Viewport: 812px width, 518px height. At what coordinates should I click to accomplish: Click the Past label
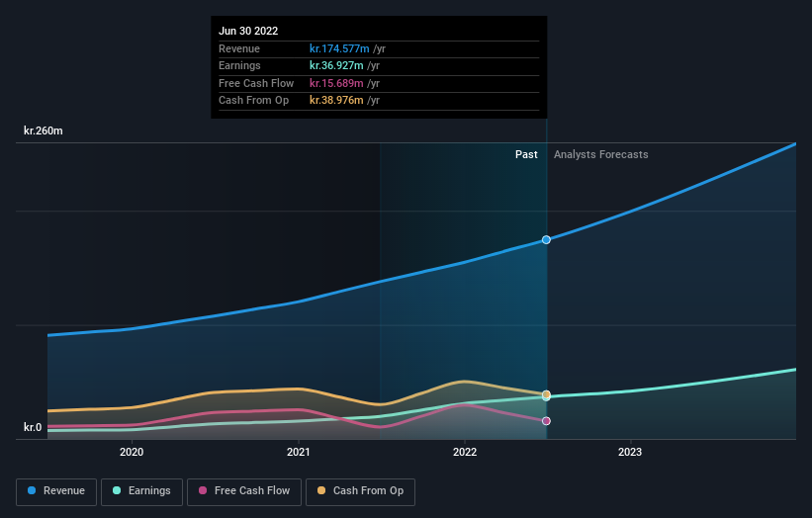pos(526,154)
